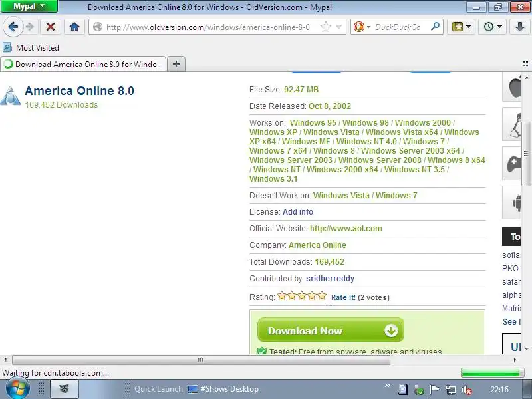The height and width of the screenshot is (399, 532).
Task: Expand the Quick Launch chevron overflow
Action: coord(388,386)
